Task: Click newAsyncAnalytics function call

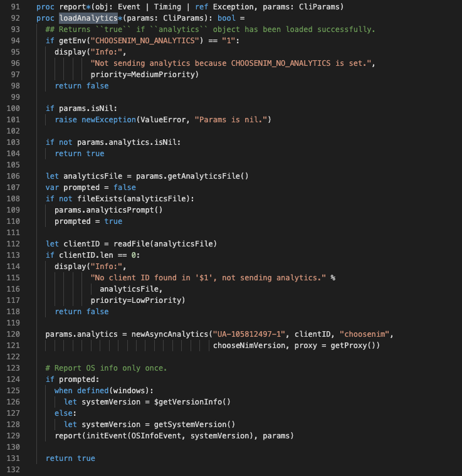Action: click(x=170, y=334)
